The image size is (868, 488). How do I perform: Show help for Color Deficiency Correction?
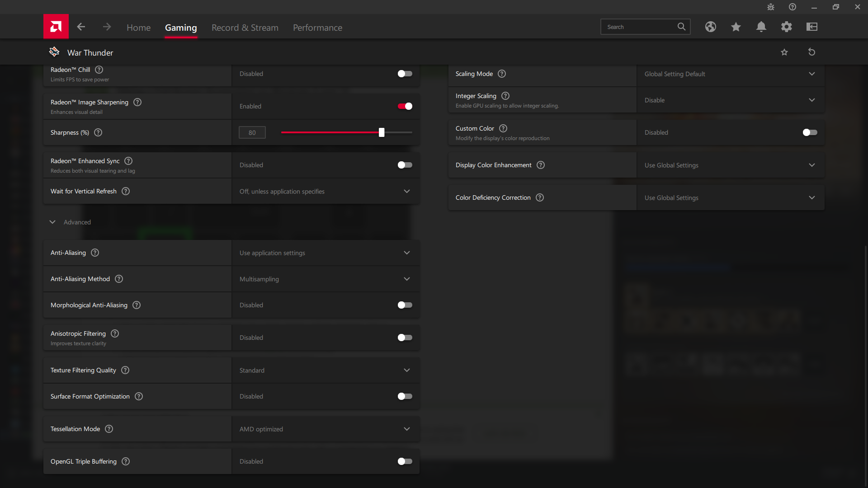pyautogui.click(x=540, y=197)
